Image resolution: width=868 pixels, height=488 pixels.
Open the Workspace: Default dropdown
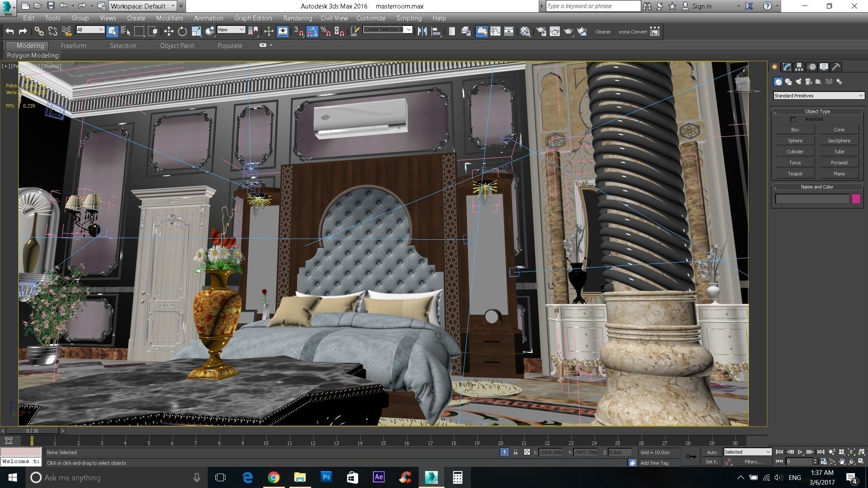point(142,6)
